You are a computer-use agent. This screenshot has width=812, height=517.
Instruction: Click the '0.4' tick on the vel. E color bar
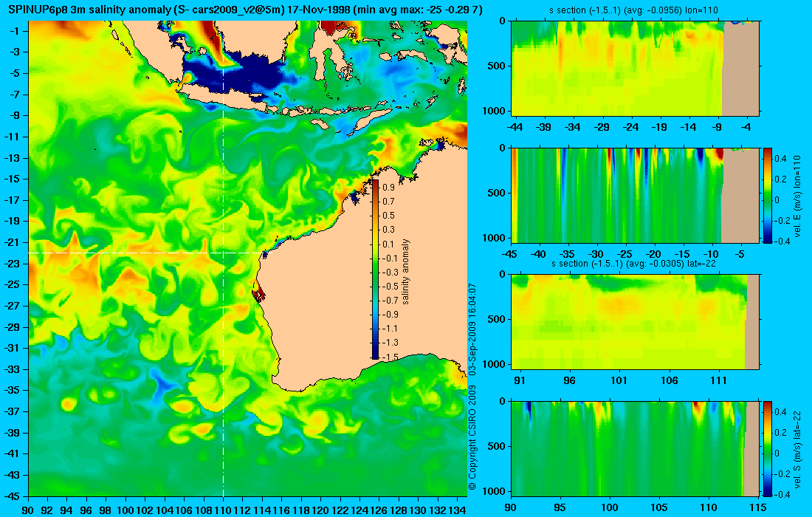point(780,158)
